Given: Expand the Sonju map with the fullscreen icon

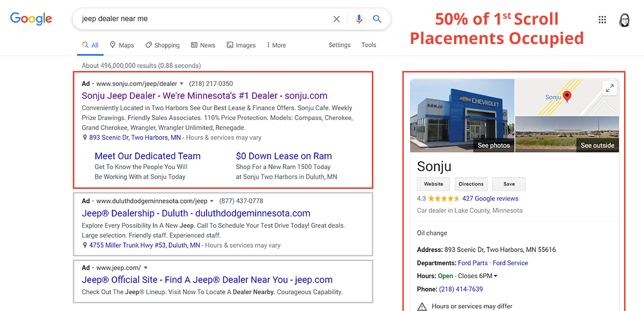Looking at the screenshot, I should coord(610,88).
